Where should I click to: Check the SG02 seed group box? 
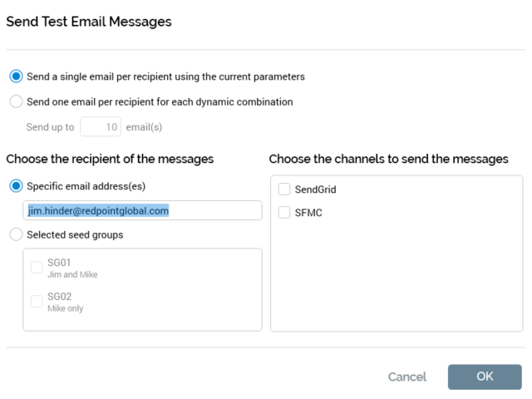click(x=37, y=301)
